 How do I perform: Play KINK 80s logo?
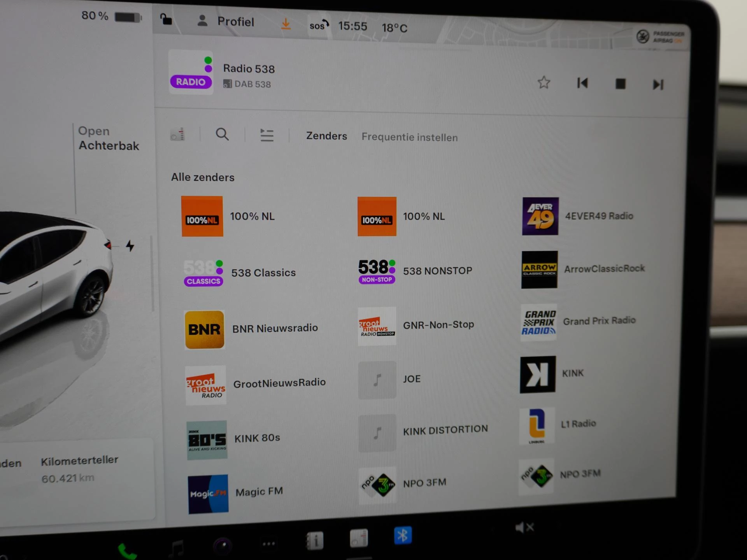pyautogui.click(x=207, y=440)
